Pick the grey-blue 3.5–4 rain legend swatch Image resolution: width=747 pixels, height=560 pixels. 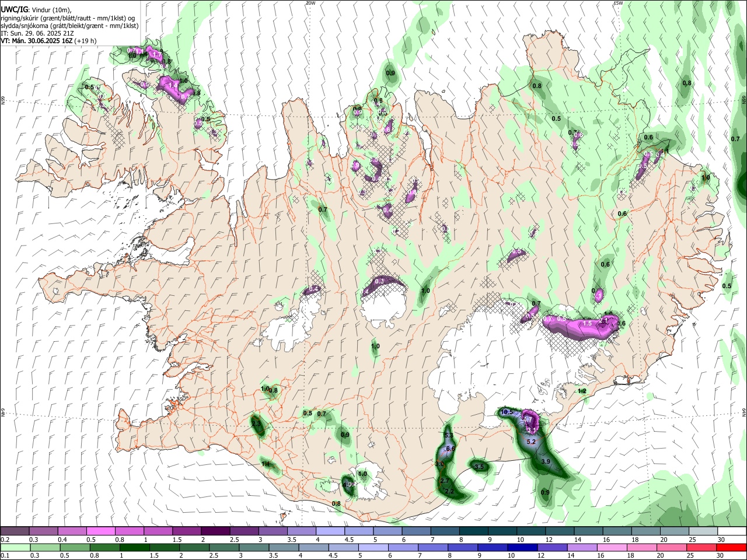pos(284,547)
